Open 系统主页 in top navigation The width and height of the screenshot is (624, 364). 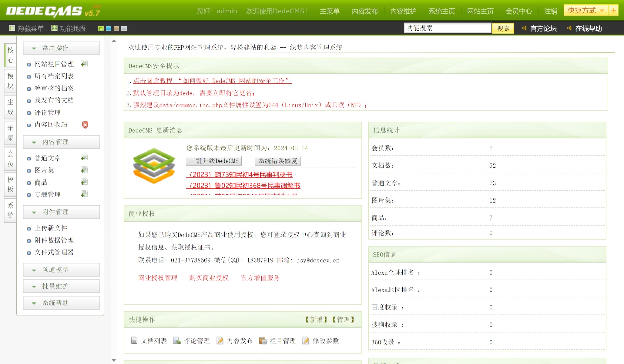click(x=442, y=11)
